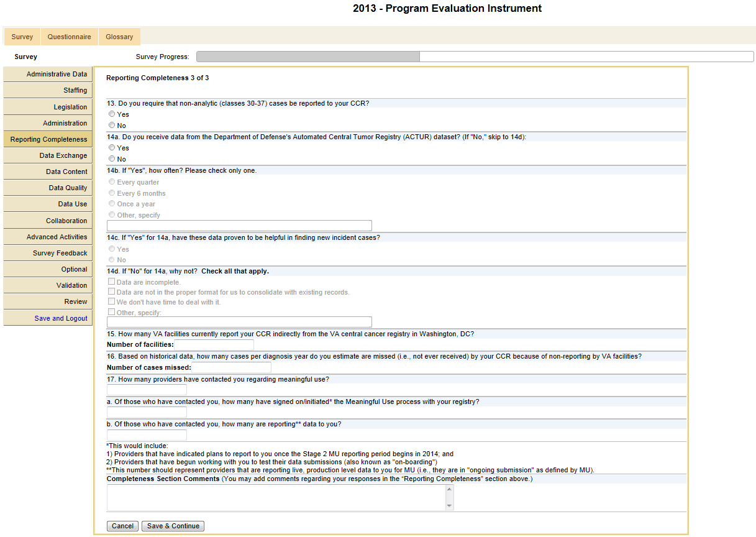Switch to the Survey tab
Viewport: 756px width, 537px height.
tap(22, 37)
